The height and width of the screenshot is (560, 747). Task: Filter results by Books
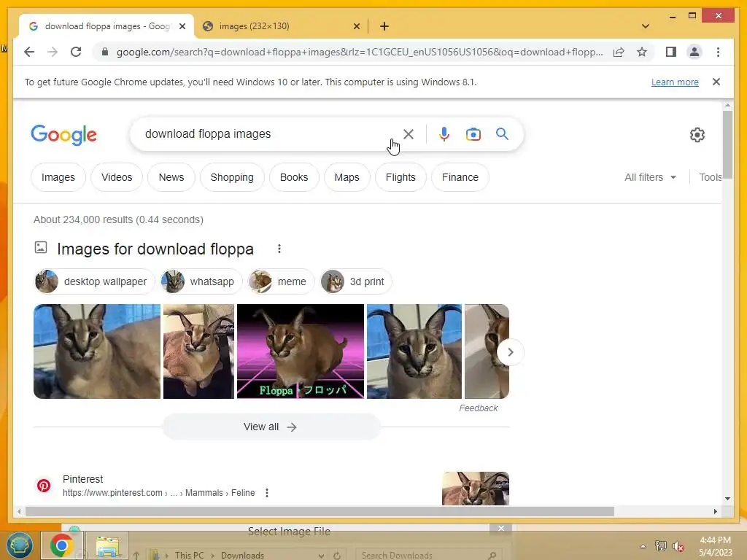click(x=294, y=177)
